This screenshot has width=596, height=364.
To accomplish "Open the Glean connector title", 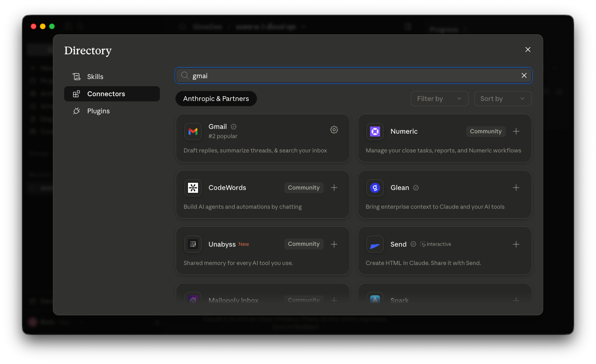I will click(400, 188).
